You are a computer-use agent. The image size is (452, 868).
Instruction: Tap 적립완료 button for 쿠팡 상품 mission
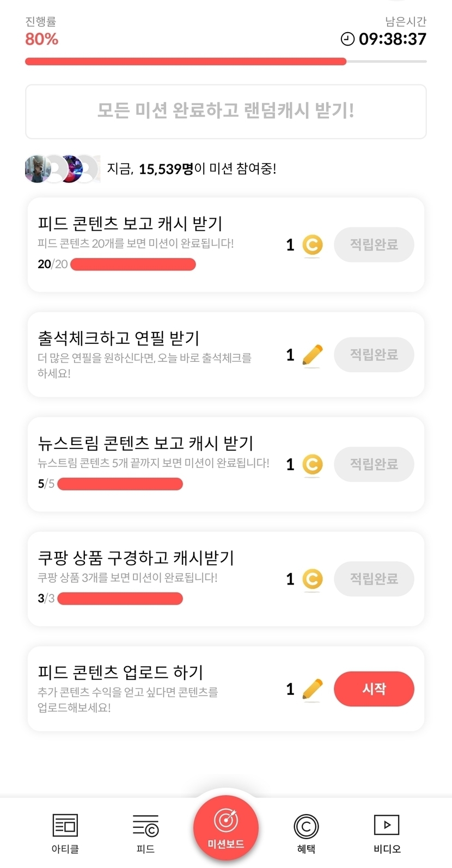(374, 579)
